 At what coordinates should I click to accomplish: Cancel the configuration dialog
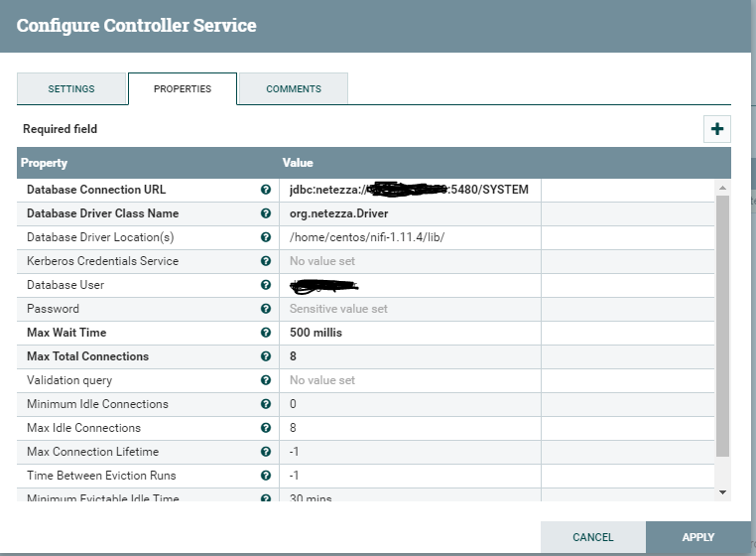[593, 537]
